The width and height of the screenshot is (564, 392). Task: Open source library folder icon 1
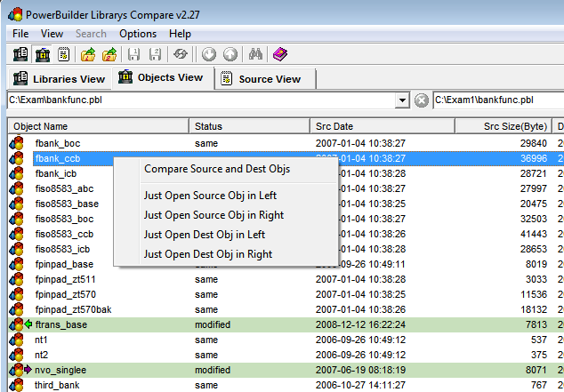coord(88,54)
